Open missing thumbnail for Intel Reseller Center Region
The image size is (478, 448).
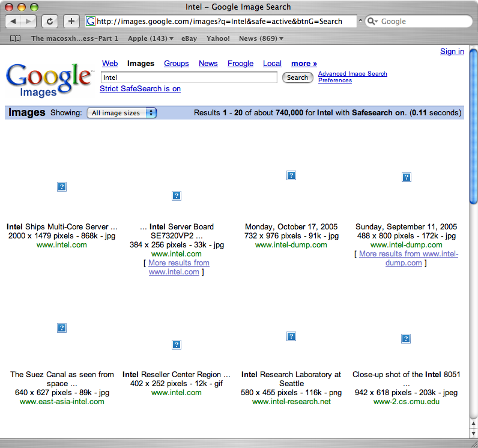[x=177, y=345]
